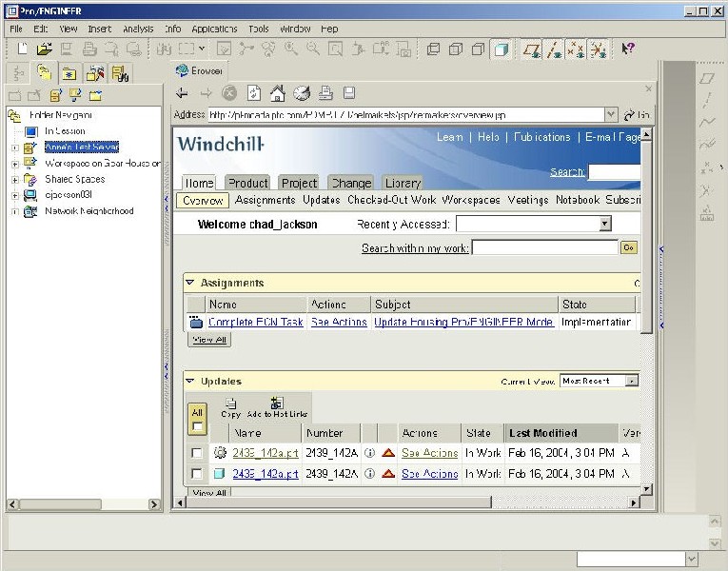Expand the cjackson03l computer node

pos(15,195)
